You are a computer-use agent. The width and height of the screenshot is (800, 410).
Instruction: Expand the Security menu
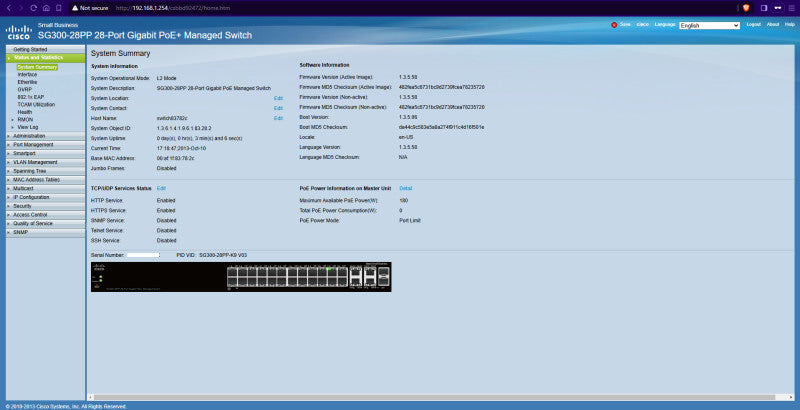click(45, 206)
